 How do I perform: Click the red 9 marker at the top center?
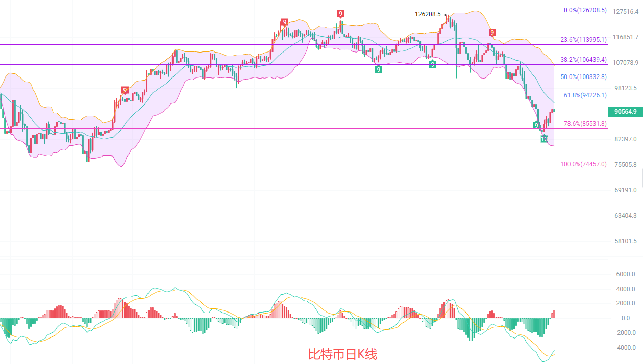point(340,13)
